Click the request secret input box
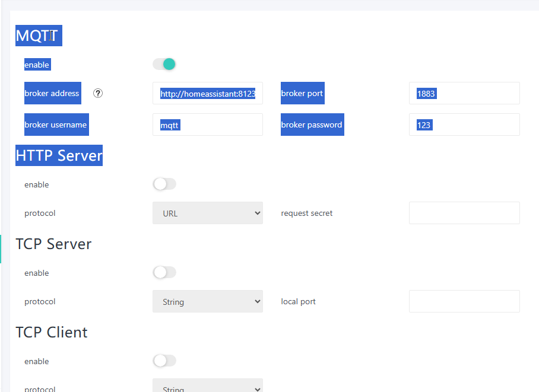Viewport: 539px width, 392px height. pyautogui.click(x=464, y=213)
